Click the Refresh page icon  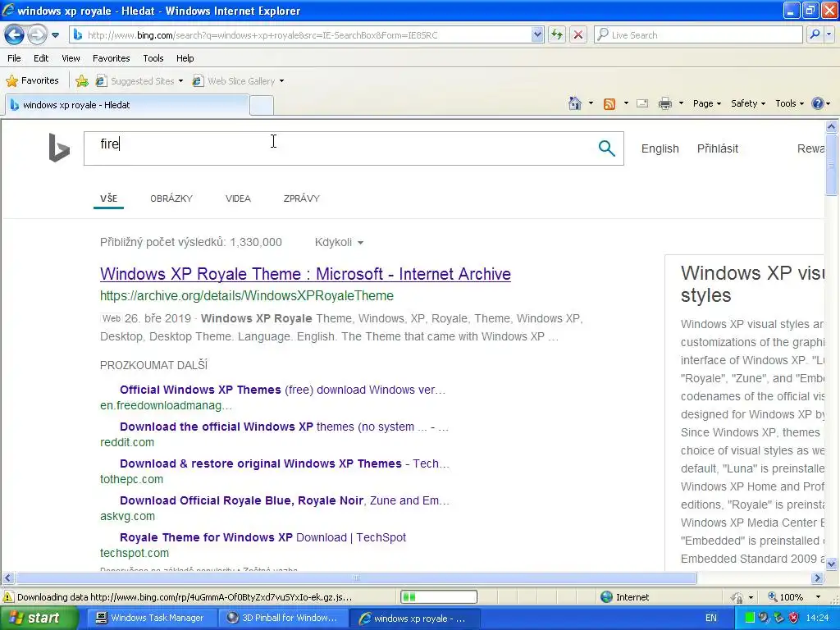(x=557, y=35)
